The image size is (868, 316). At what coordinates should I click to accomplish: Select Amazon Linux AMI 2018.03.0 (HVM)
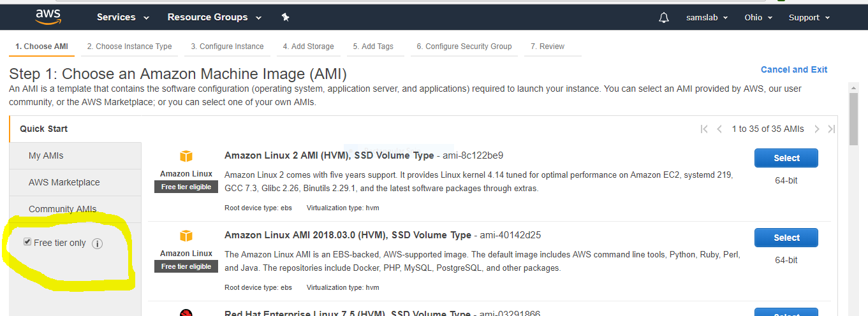click(x=786, y=238)
